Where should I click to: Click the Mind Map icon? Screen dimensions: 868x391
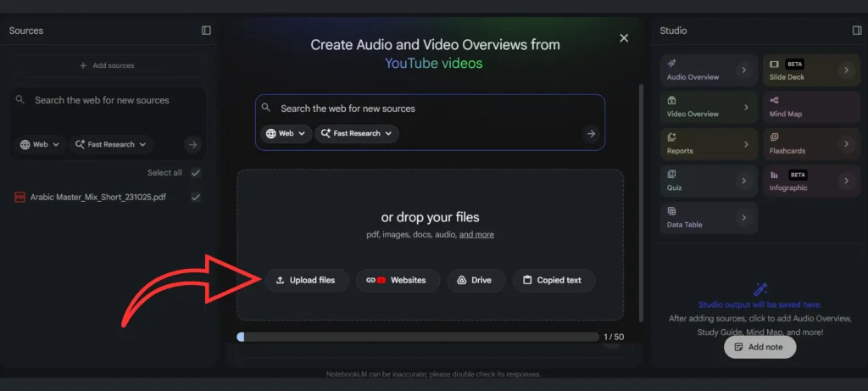(774, 101)
